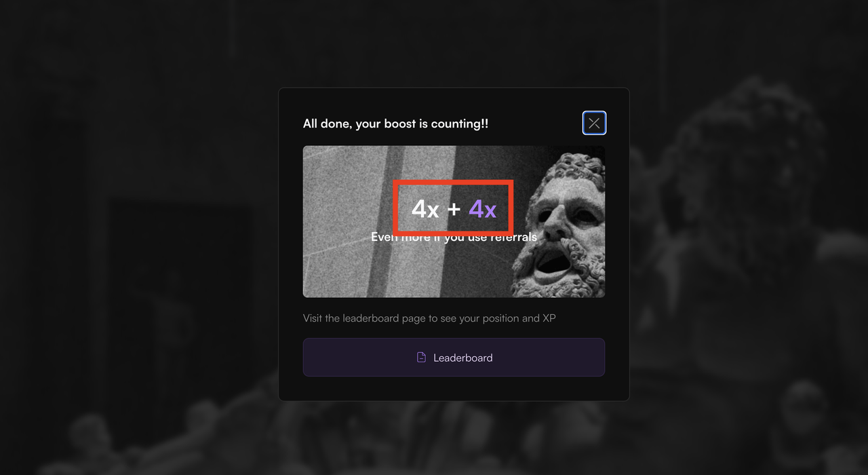Click the document icon beside Leaderboard

(x=421, y=357)
